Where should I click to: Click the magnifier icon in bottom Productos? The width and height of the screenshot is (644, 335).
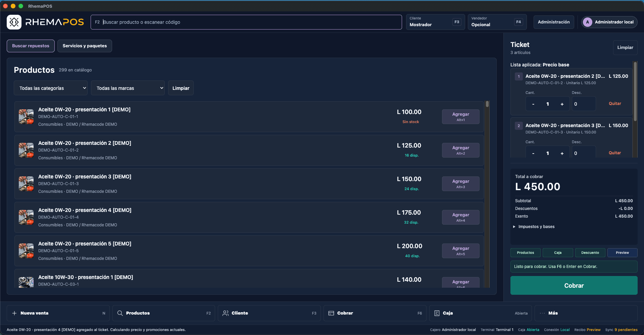(x=120, y=313)
